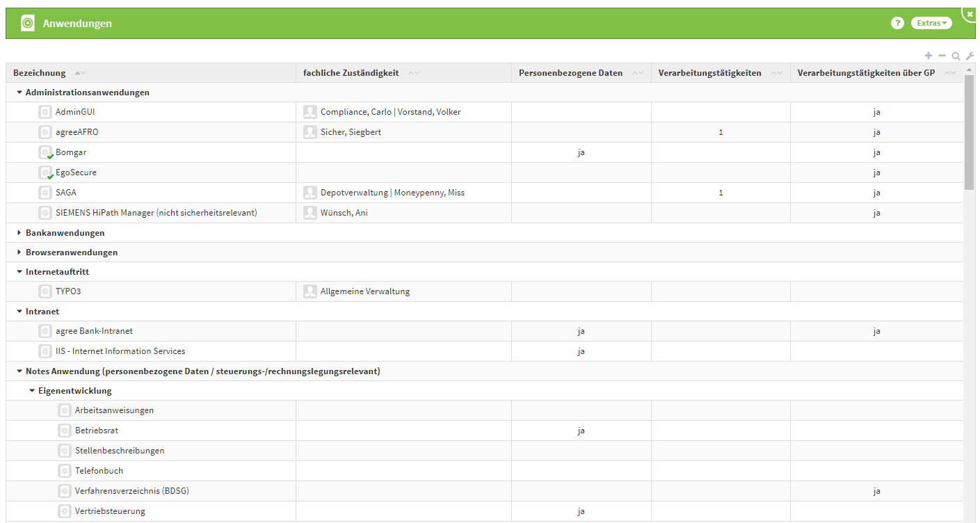This screenshot has height=523, width=980.
Task: Click the Bomgar application icon with green checkmark
Action: click(x=45, y=152)
